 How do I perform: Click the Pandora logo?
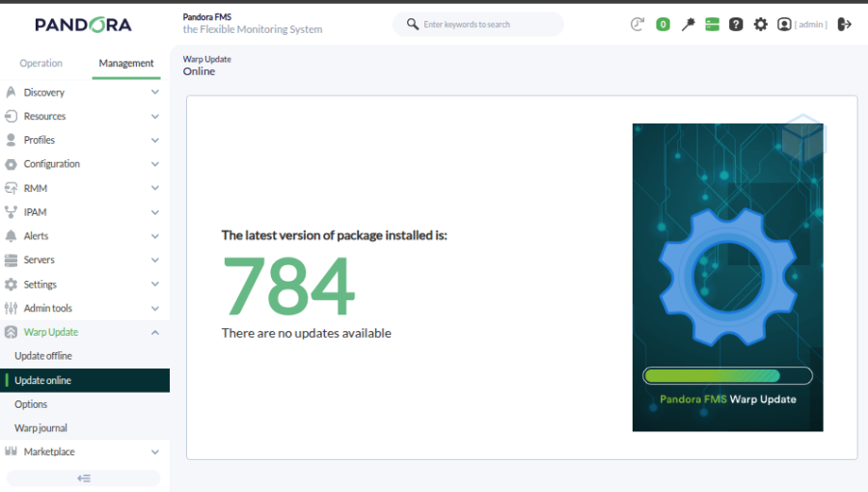coord(83,25)
